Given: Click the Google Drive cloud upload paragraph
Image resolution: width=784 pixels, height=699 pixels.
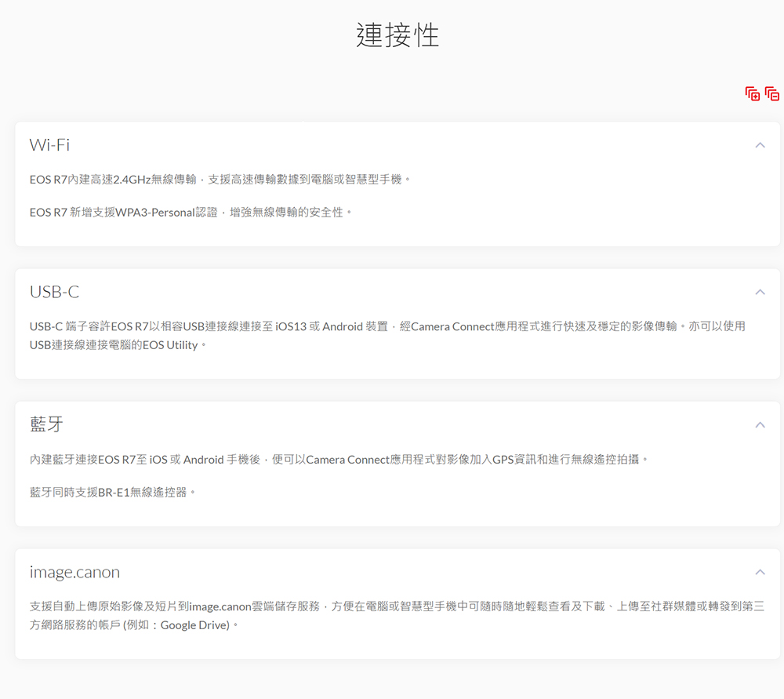Looking at the screenshot, I should 397,615.
